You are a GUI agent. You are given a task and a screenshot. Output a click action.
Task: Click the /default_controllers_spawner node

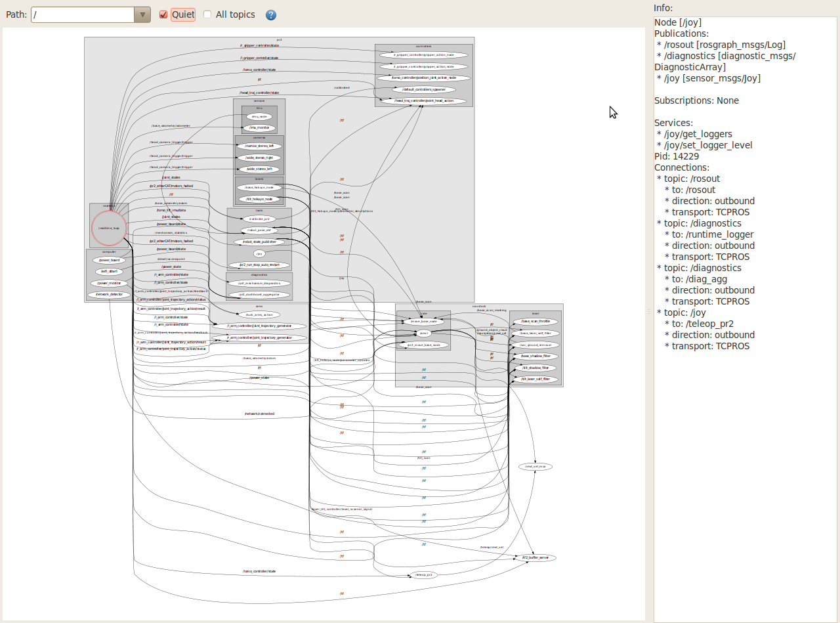pos(424,89)
